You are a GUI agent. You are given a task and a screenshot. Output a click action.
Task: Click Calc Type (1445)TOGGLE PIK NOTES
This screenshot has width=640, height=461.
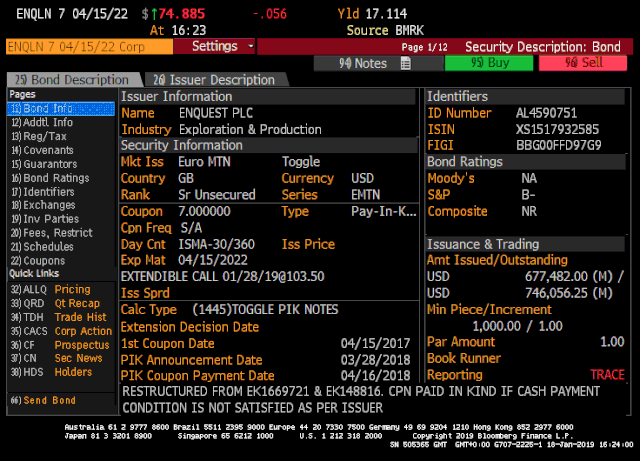265,310
